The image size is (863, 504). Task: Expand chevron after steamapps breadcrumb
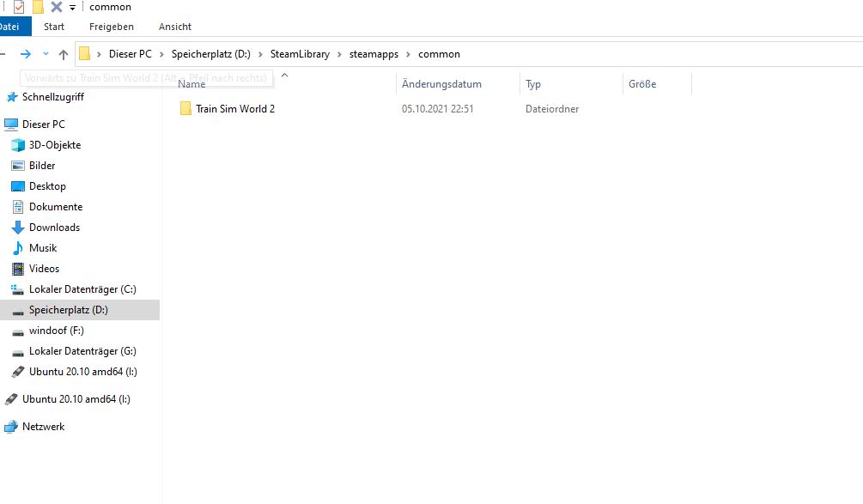pos(409,54)
